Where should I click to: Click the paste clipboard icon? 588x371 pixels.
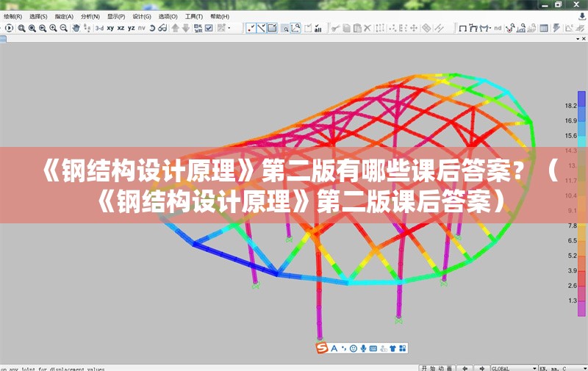click(x=357, y=28)
